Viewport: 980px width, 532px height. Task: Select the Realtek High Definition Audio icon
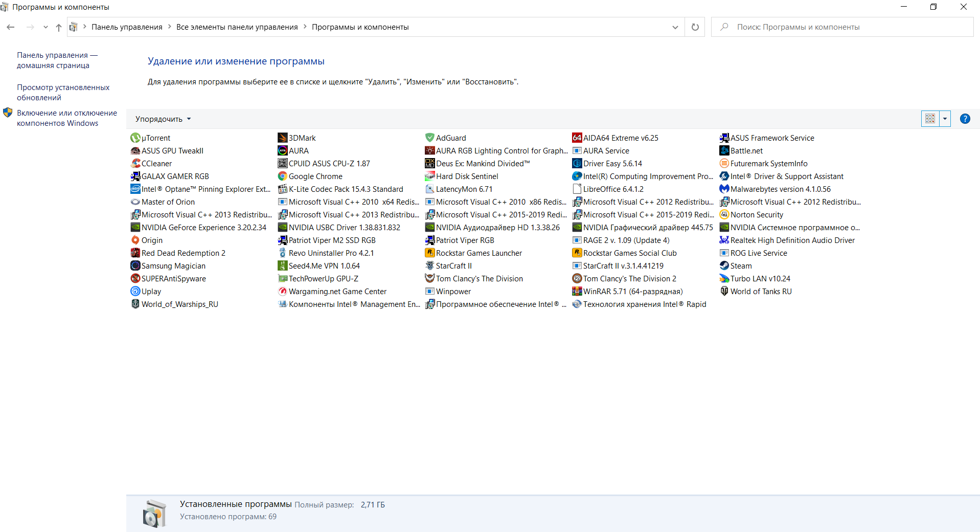point(724,240)
